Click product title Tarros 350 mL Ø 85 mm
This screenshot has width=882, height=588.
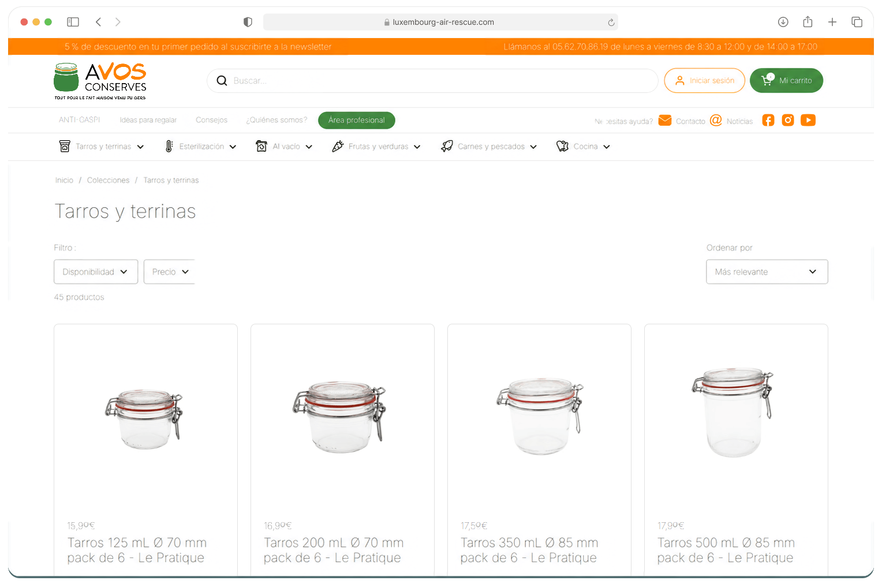pyautogui.click(x=529, y=550)
